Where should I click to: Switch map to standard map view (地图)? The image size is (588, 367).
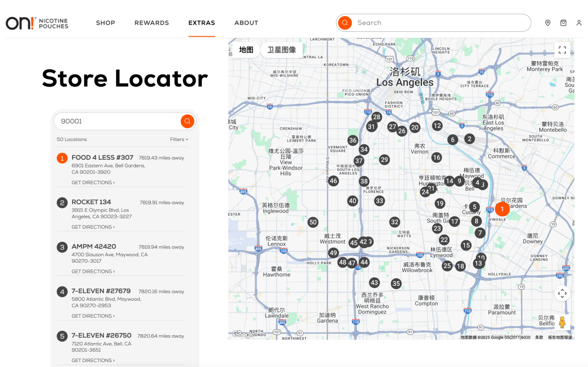coord(246,50)
